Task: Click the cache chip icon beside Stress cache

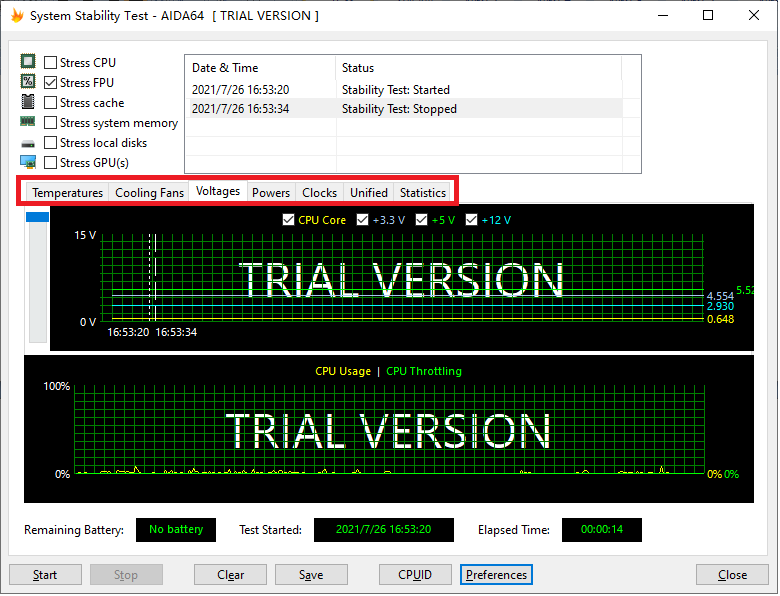Action: (x=28, y=102)
